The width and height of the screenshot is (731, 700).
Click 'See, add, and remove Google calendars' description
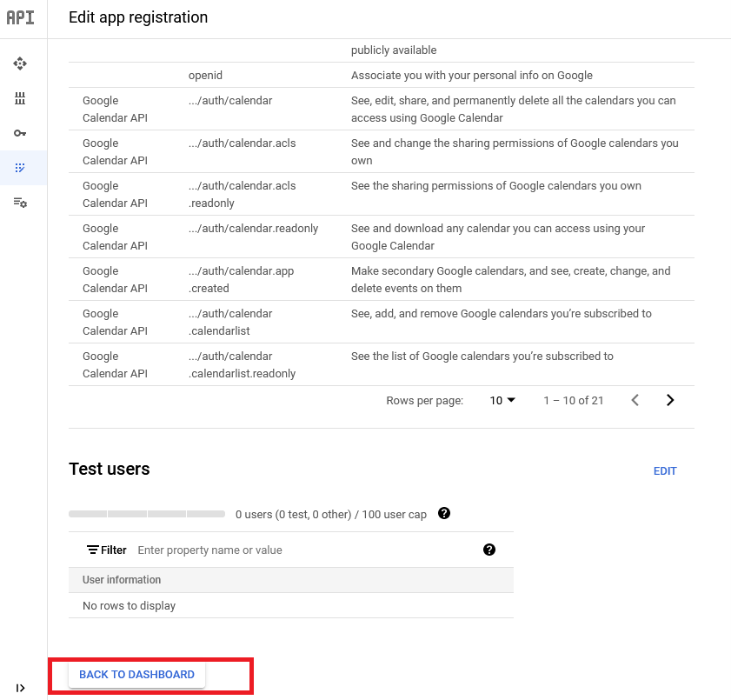[x=502, y=313]
